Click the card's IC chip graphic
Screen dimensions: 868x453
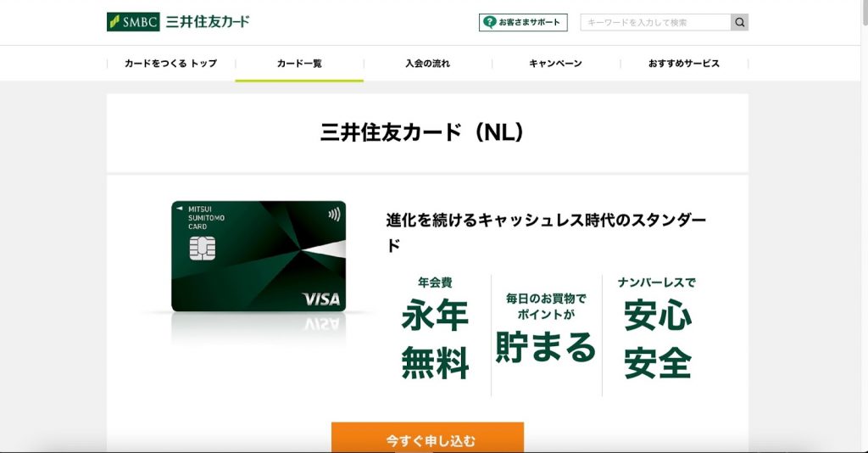[x=202, y=248]
